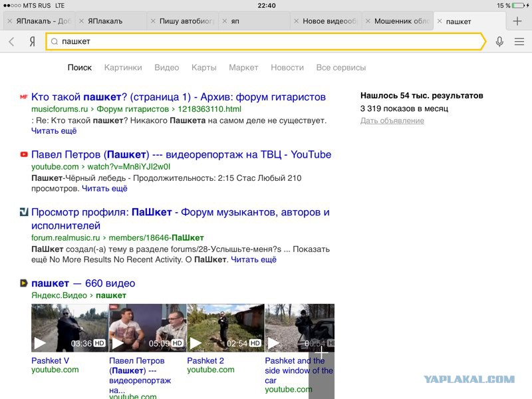The image size is (532, 399).
Task: Switch to the 'Новое видеооб' tab
Action: 329,21
